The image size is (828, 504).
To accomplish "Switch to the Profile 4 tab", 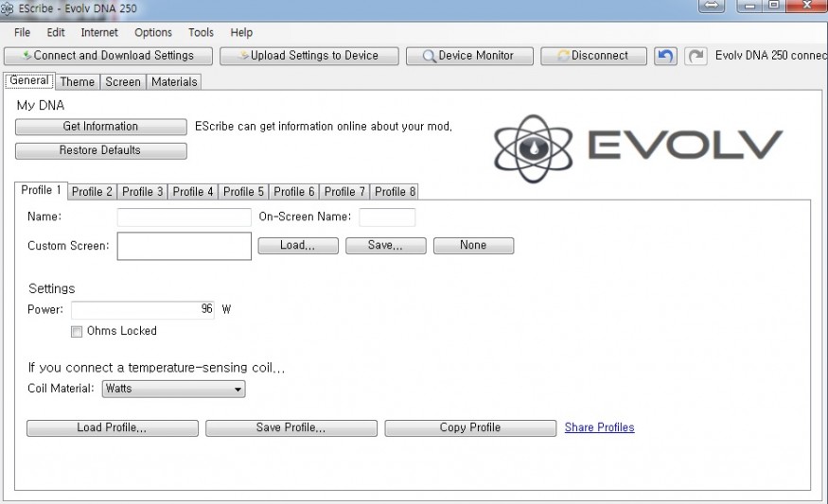I will tap(193, 192).
